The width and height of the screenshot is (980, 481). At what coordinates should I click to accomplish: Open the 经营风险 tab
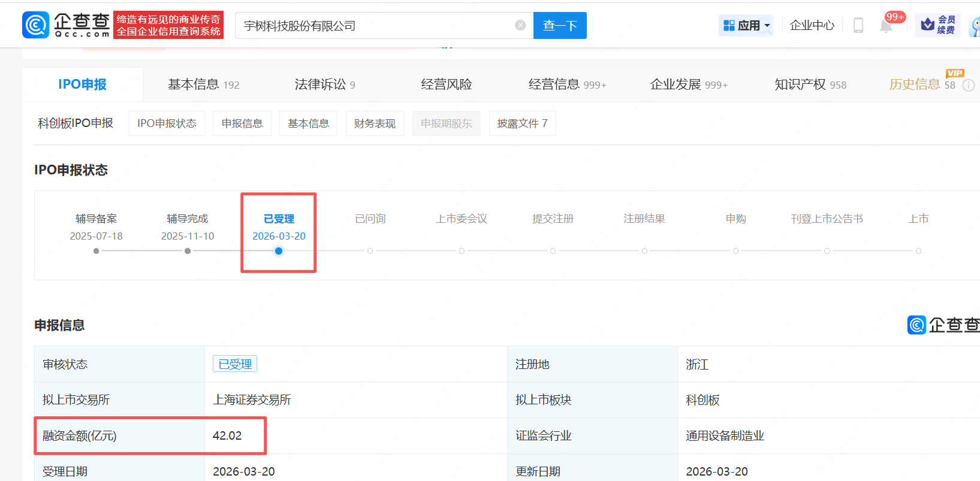pos(447,84)
